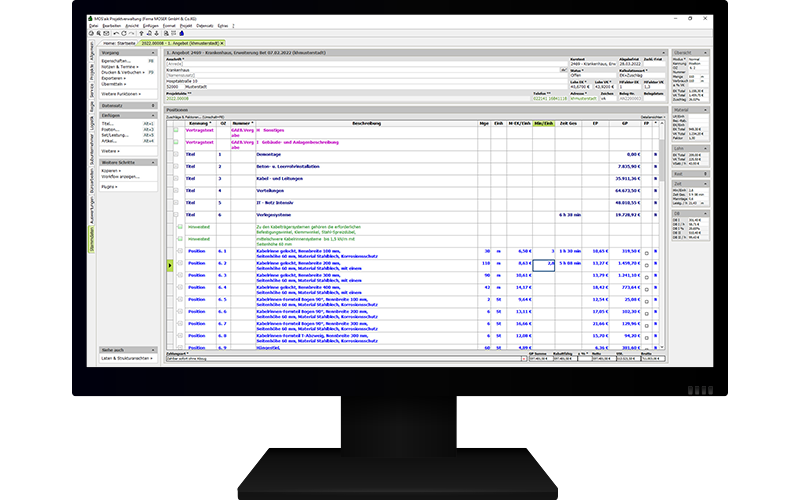Click the undo arrow in the toolbar

point(116,34)
